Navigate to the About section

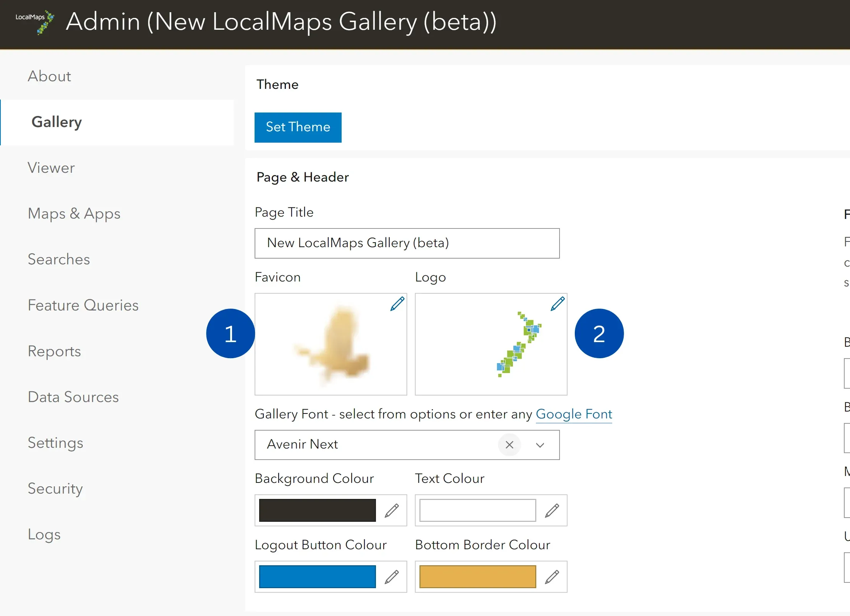(49, 76)
